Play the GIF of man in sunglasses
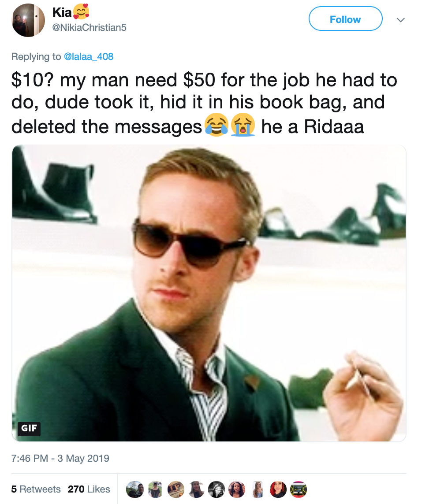This screenshot has width=433, height=504. [x=209, y=293]
